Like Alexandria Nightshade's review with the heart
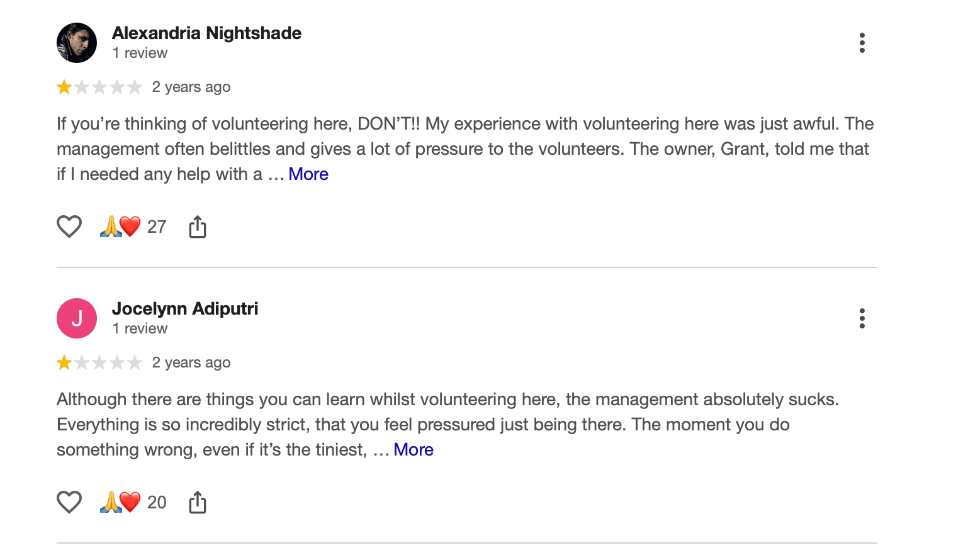The height and width of the screenshot is (560, 968). pos(69,227)
